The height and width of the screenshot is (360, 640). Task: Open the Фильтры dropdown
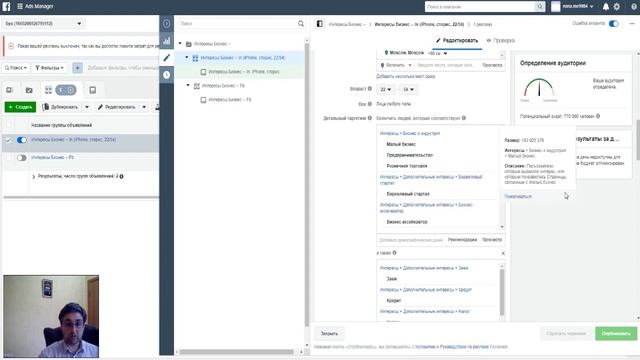(49, 68)
